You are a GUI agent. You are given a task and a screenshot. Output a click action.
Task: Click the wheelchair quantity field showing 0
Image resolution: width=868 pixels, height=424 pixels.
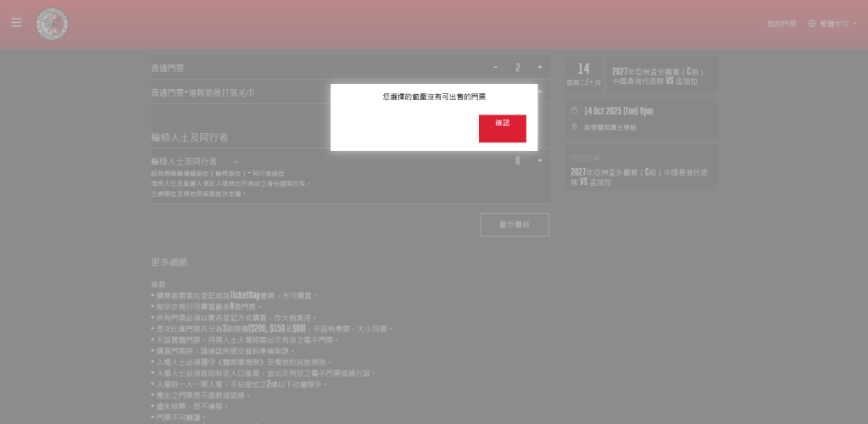[x=518, y=160]
